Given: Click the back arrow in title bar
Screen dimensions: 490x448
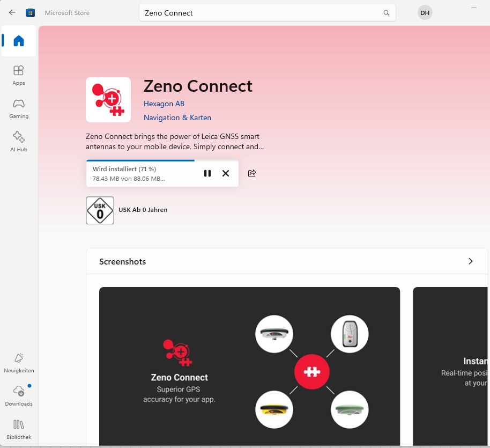Looking at the screenshot, I should [x=12, y=12].
